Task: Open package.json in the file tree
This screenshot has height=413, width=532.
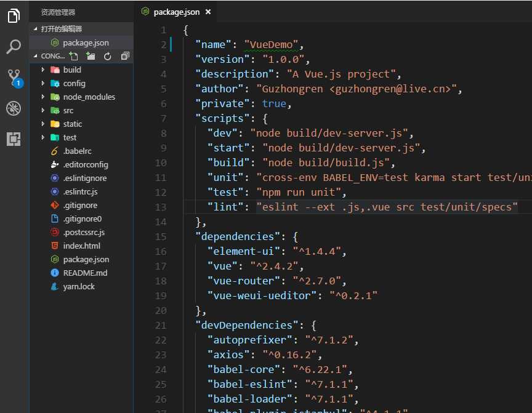Action: click(86, 259)
